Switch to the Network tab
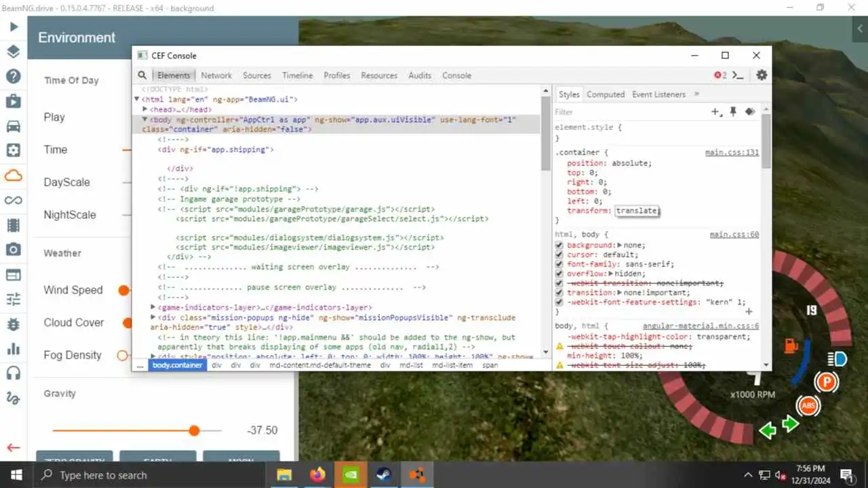 (x=216, y=75)
